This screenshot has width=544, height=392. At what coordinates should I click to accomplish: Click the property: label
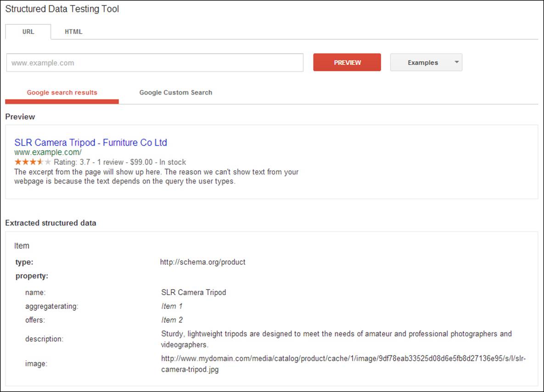[x=32, y=276]
